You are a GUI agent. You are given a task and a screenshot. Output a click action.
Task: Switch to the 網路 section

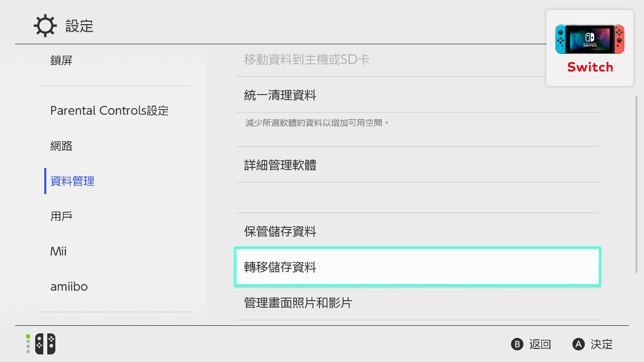pyautogui.click(x=61, y=145)
